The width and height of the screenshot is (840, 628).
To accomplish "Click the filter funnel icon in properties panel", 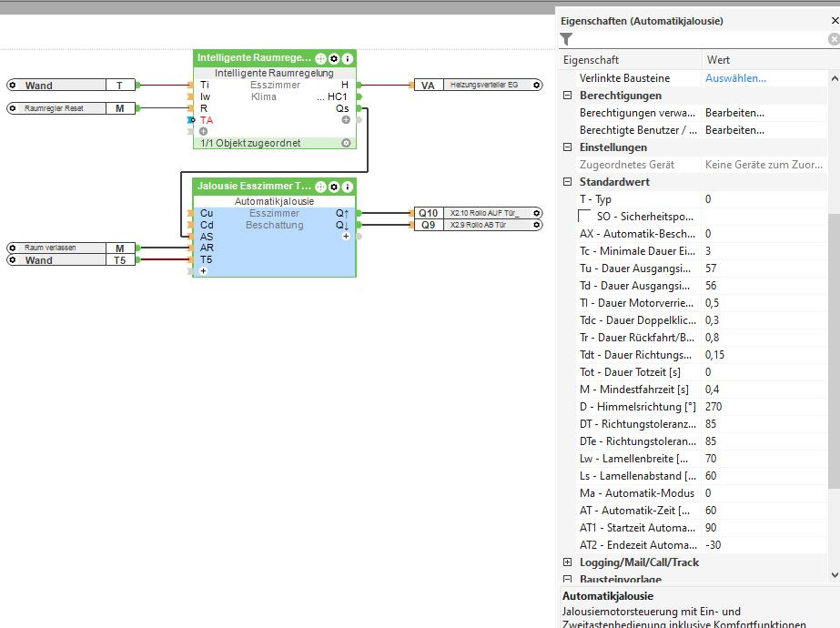I will [x=566, y=39].
